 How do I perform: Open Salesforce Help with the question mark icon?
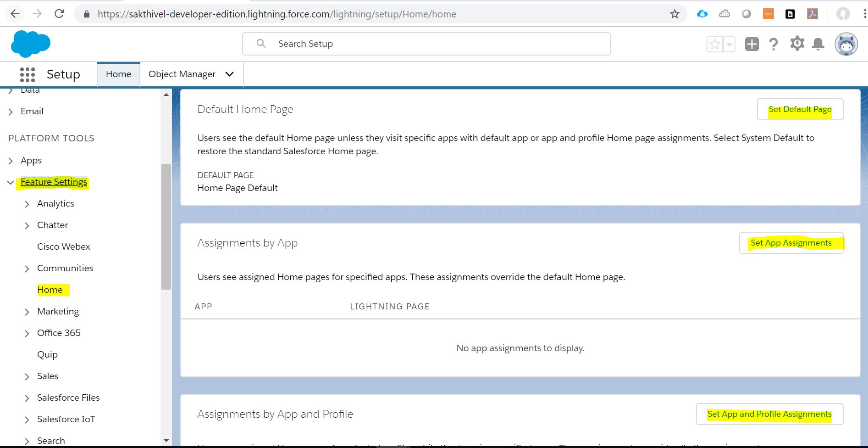pos(774,44)
